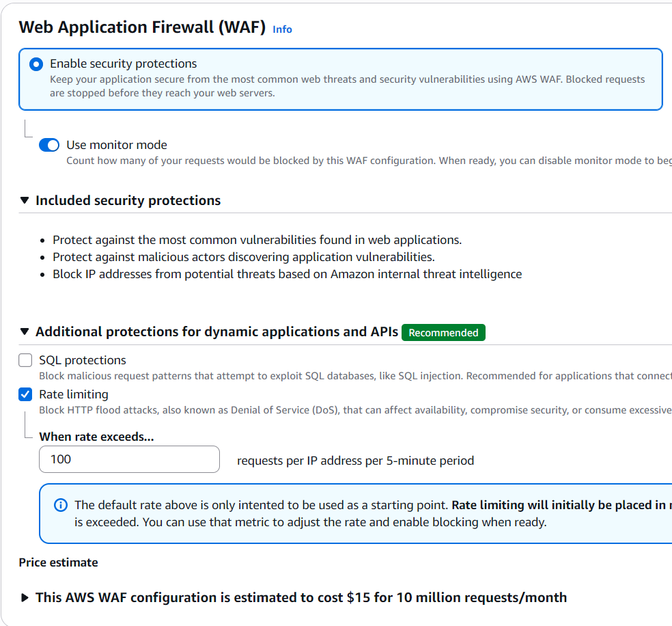Collapse the Included security protections heading
This screenshot has width=672, height=626.
click(x=128, y=200)
